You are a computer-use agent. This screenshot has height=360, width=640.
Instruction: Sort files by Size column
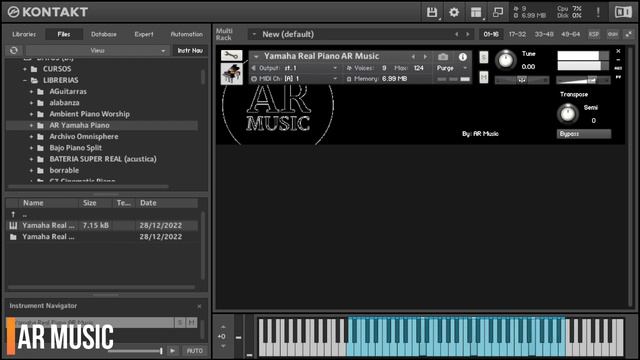[95, 203]
